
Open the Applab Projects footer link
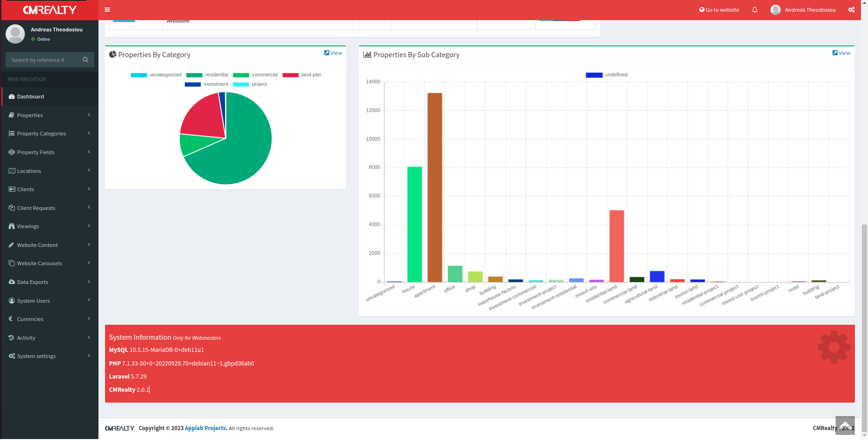pyautogui.click(x=206, y=428)
